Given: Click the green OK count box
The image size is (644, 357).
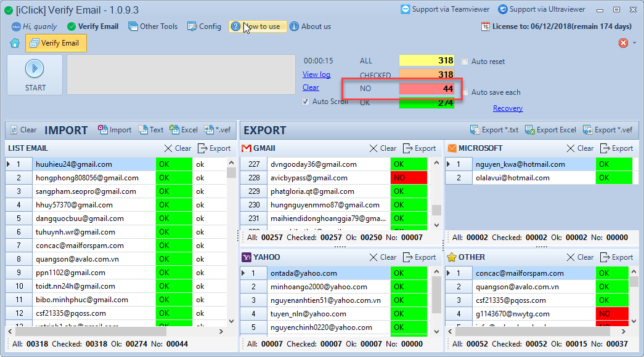Looking at the screenshot, I should point(426,103).
